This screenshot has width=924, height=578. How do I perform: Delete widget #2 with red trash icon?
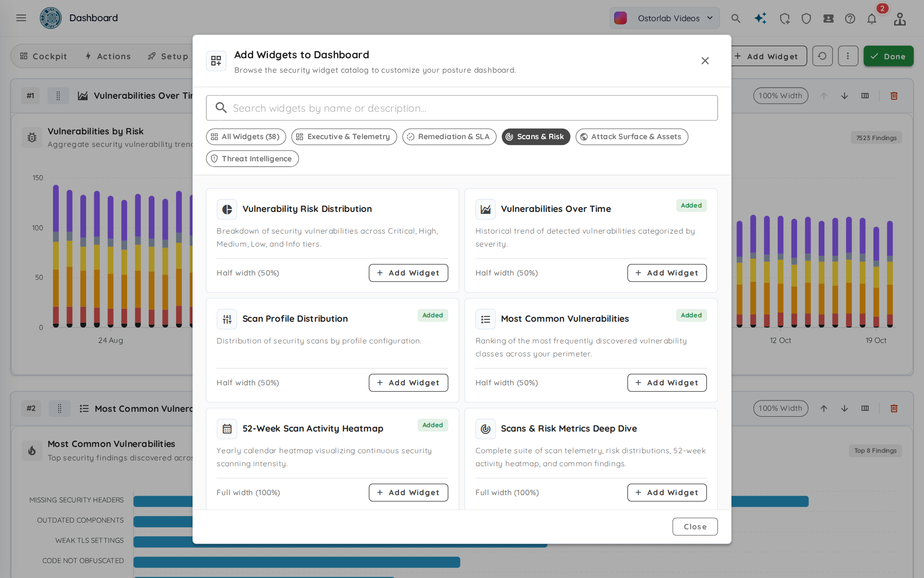894,408
